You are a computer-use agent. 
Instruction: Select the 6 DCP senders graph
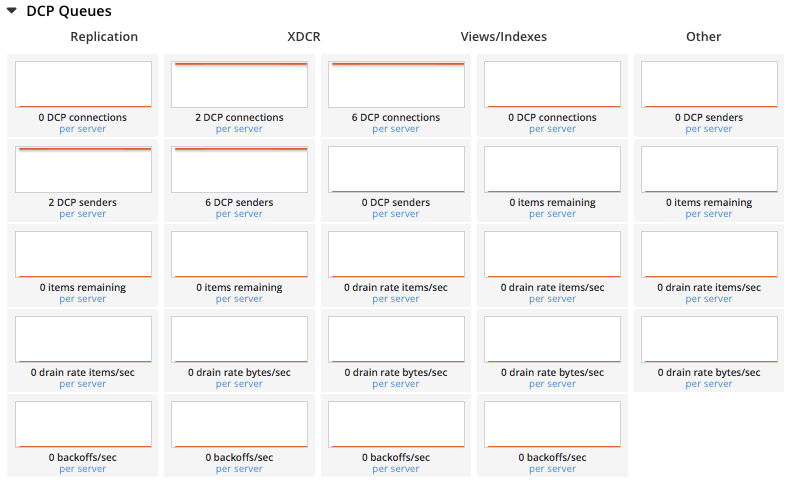pyautogui.click(x=239, y=169)
